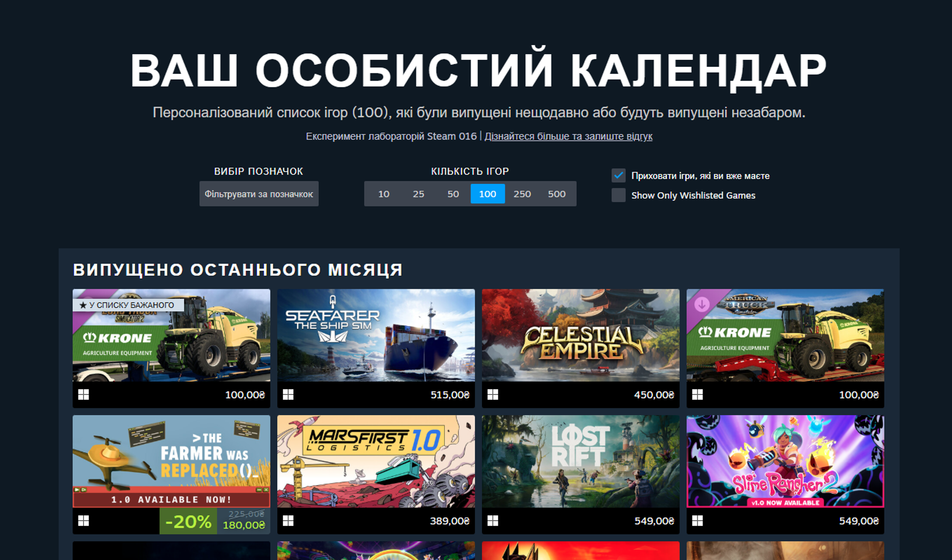Select the 100 games option

coord(488,194)
